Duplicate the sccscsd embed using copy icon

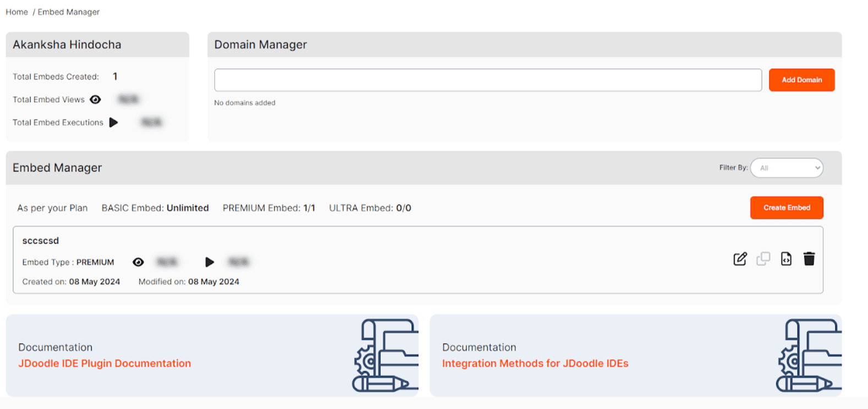click(763, 259)
